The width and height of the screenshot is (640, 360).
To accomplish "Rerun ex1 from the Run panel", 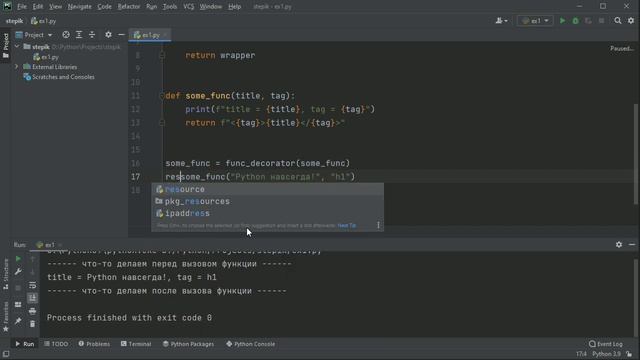I will point(18,259).
